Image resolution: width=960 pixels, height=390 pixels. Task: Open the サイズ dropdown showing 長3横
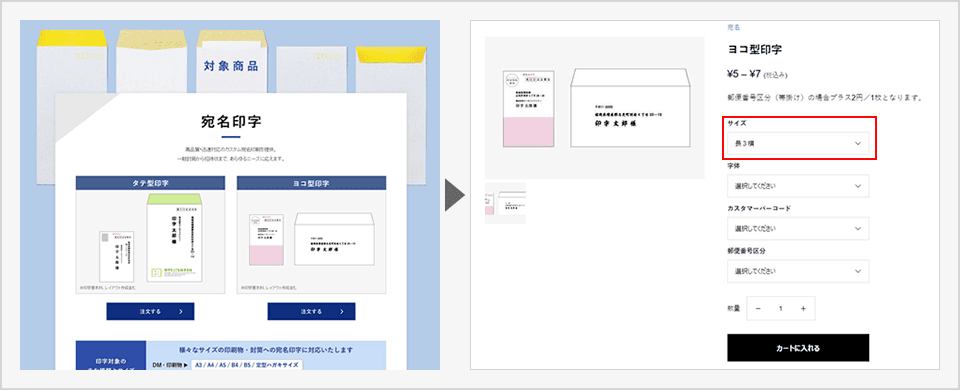click(x=798, y=143)
